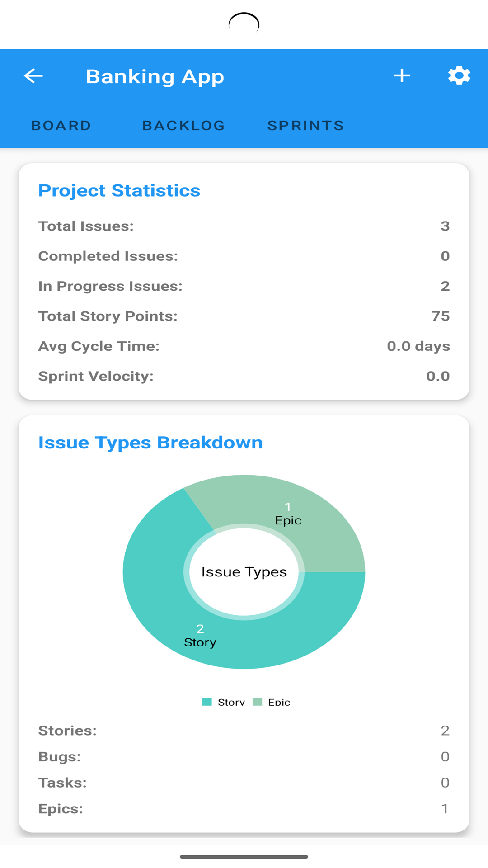Click the Issue Types Breakdown heading
This screenshot has height=868, width=488.
point(150,443)
